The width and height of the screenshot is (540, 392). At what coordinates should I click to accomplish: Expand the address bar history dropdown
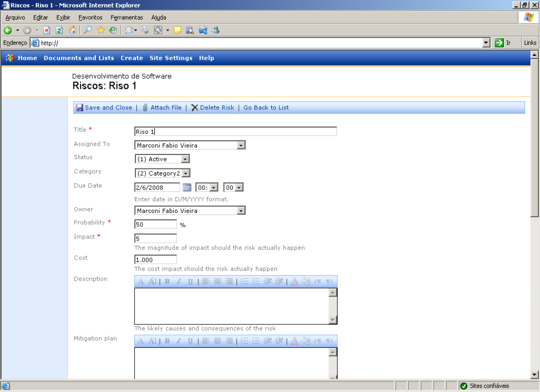[x=486, y=43]
